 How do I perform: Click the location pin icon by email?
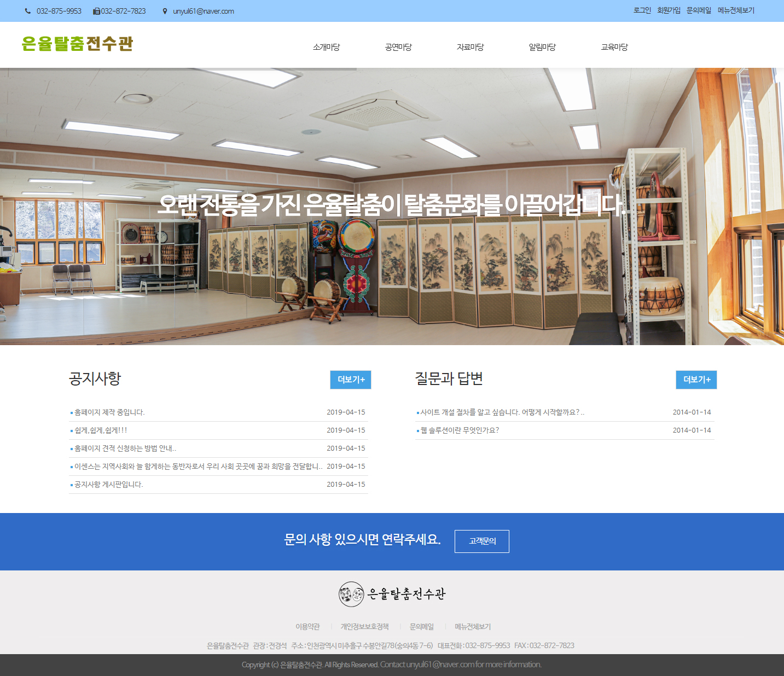click(x=165, y=11)
